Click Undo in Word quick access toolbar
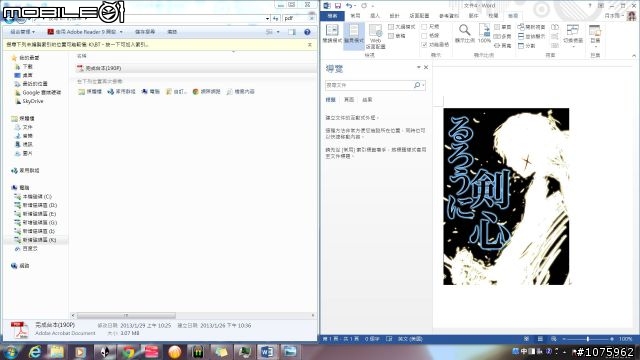The image size is (640, 360). 349,5
